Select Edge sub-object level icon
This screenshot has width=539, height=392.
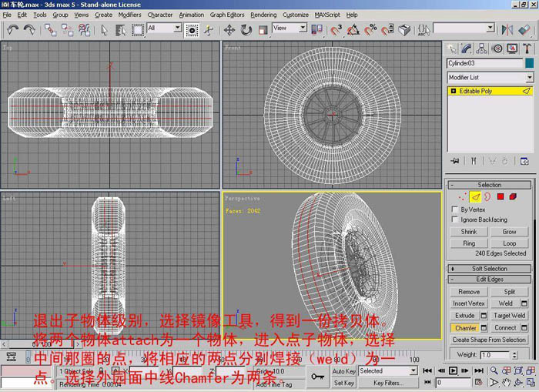[475, 196]
